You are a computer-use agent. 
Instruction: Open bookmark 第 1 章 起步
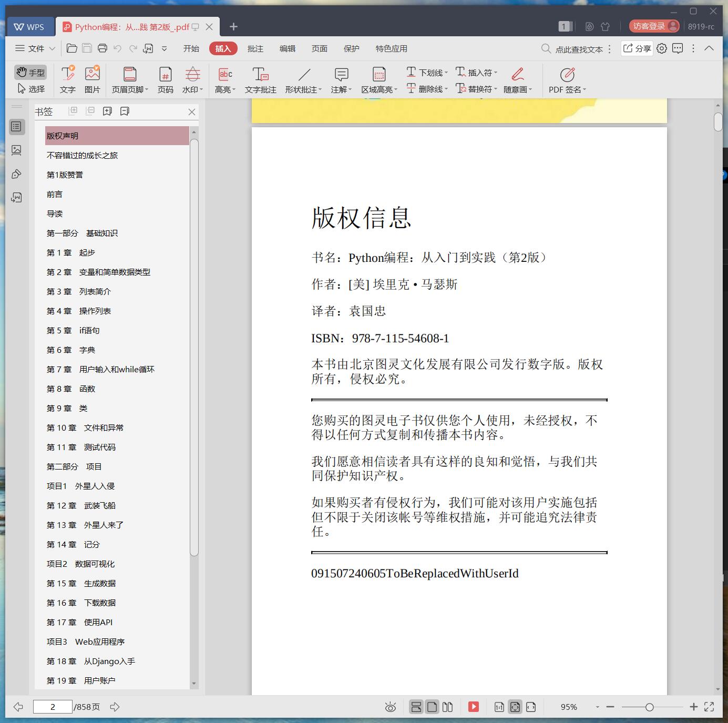pos(71,252)
